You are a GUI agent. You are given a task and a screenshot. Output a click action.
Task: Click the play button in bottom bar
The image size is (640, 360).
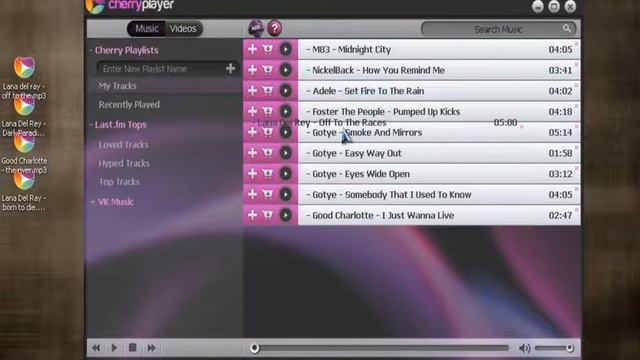pos(114,348)
